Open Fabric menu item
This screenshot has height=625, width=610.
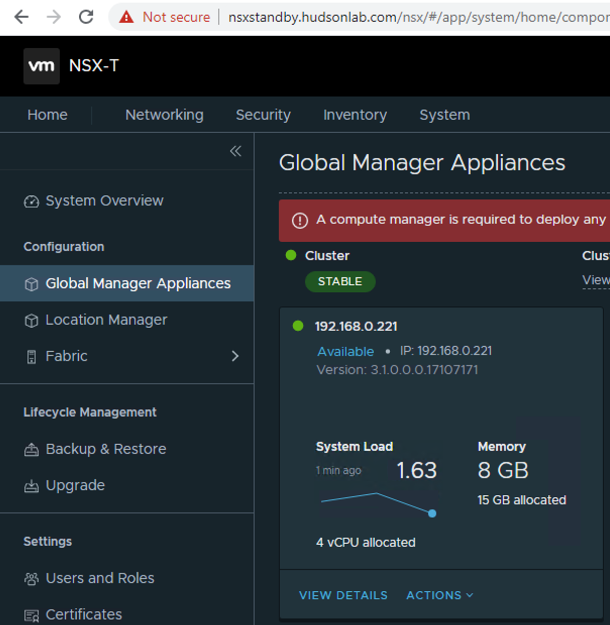click(x=67, y=356)
